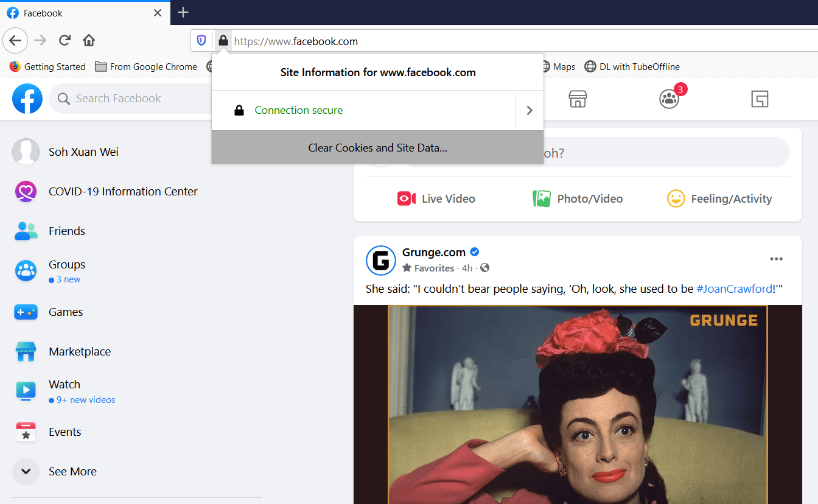This screenshot has width=818, height=504.
Task: Click the browser back arrow button
Action: 15,41
